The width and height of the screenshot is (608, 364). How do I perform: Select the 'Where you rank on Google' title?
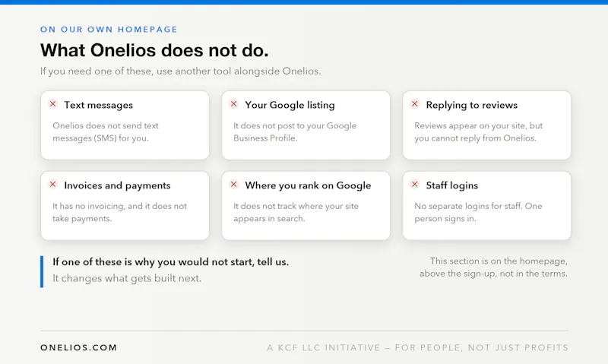pyautogui.click(x=308, y=185)
